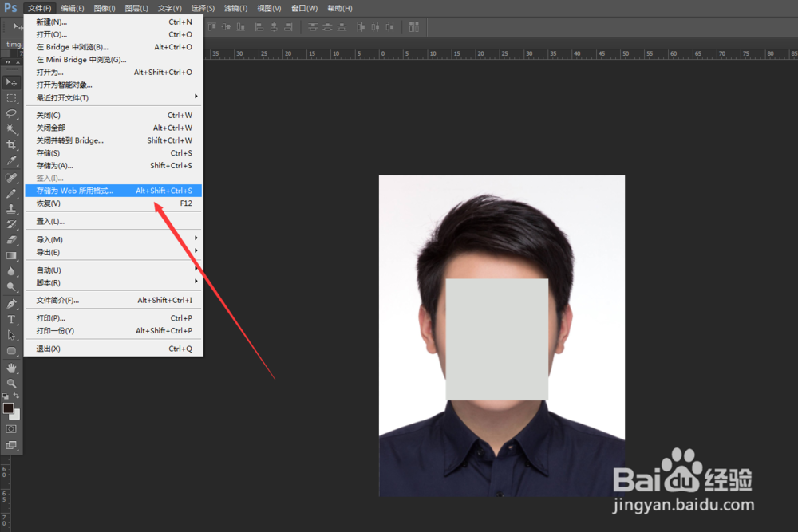Select the Crop tool
This screenshot has width=798, height=532.
(11, 145)
